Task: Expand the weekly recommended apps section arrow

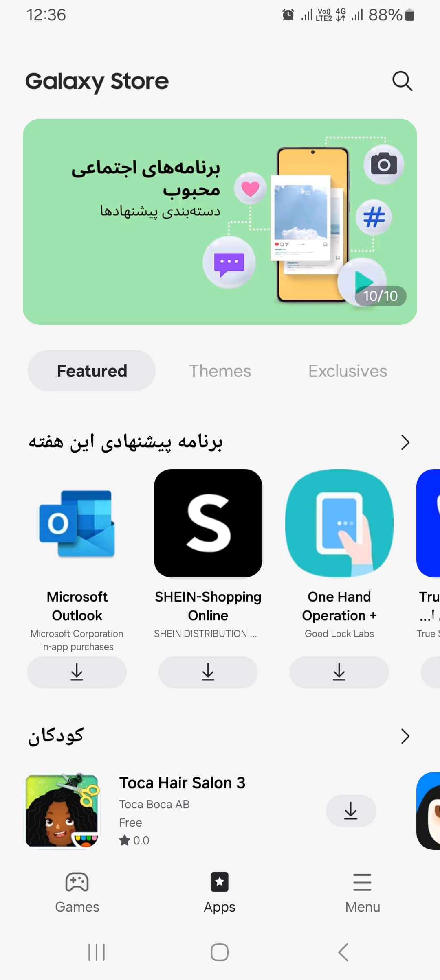Action: (x=405, y=442)
